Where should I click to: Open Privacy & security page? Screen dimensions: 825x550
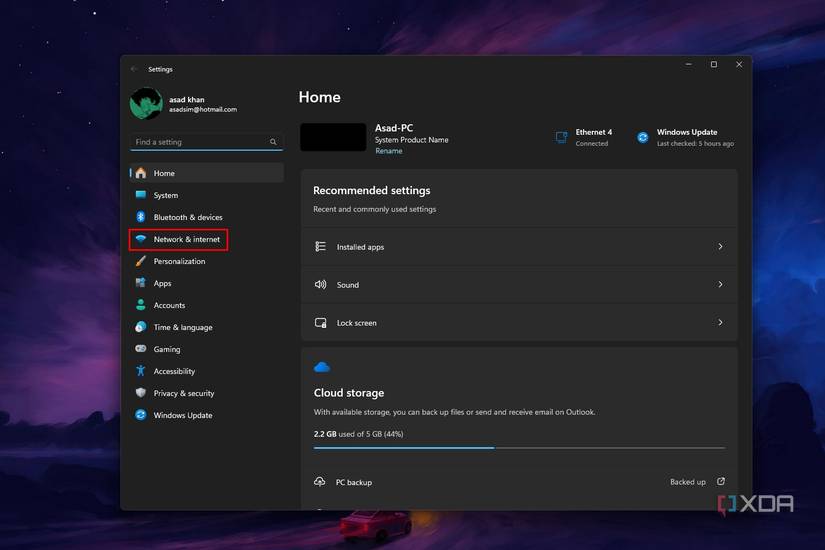(207, 393)
